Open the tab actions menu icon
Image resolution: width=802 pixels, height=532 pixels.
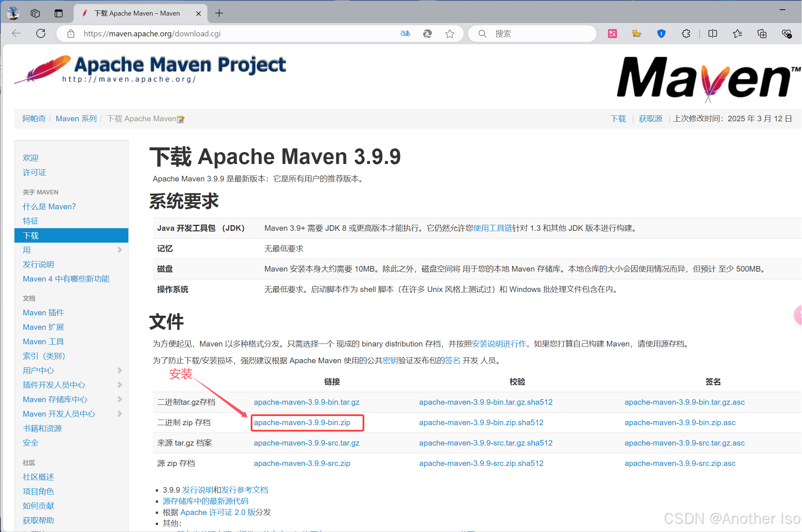(59, 13)
